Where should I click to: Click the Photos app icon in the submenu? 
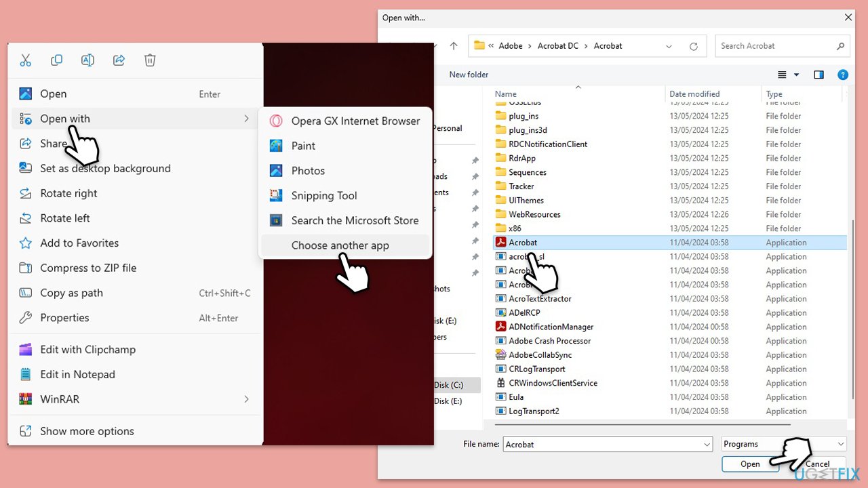(x=276, y=171)
